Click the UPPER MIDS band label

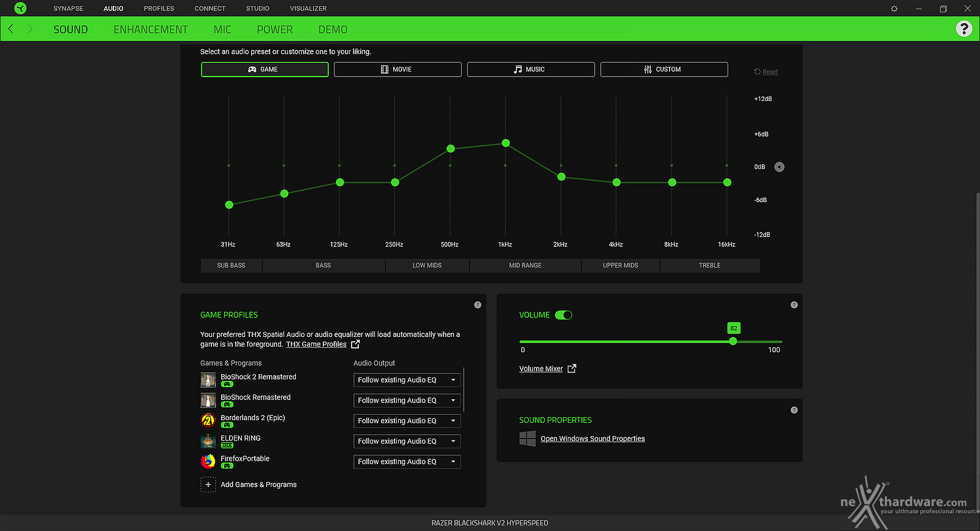coord(620,265)
